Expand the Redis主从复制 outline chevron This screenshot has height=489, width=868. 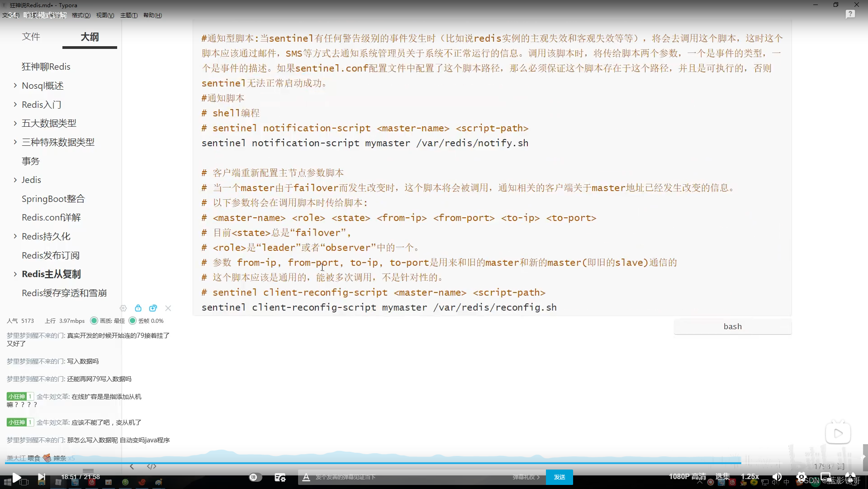point(15,274)
